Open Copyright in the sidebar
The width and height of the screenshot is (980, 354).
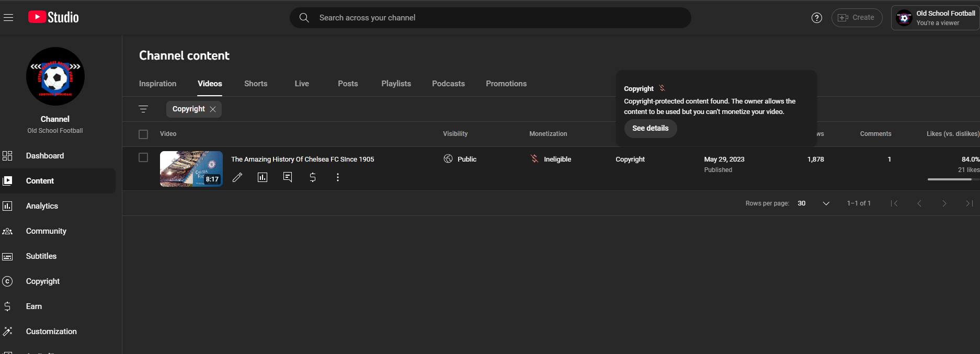(58, 281)
